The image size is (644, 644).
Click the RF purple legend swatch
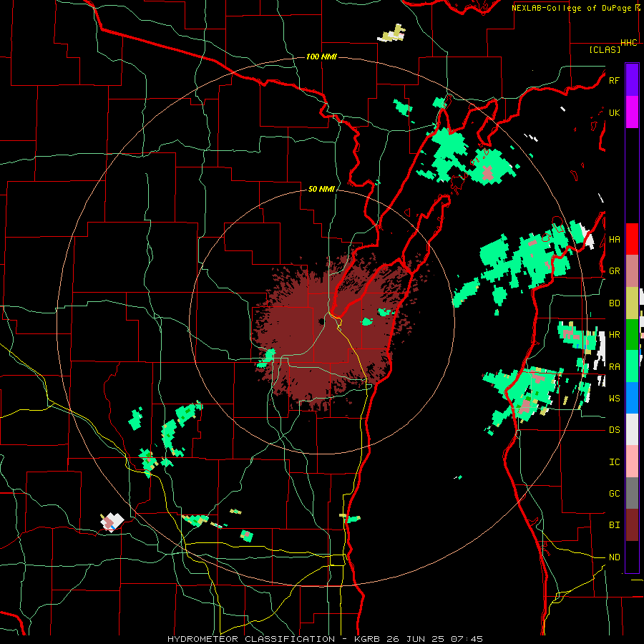(632, 80)
